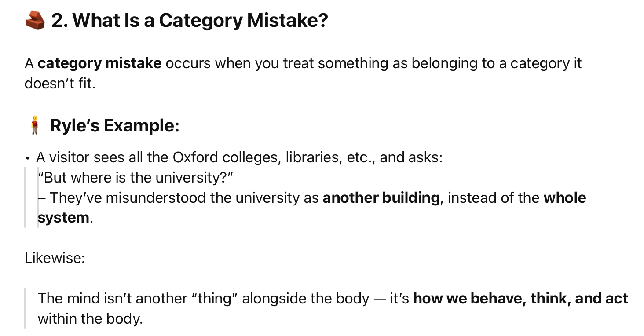Click the word 'misunderstood' in the quote block
The height and width of the screenshot is (336, 644).
click(x=156, y=198)
